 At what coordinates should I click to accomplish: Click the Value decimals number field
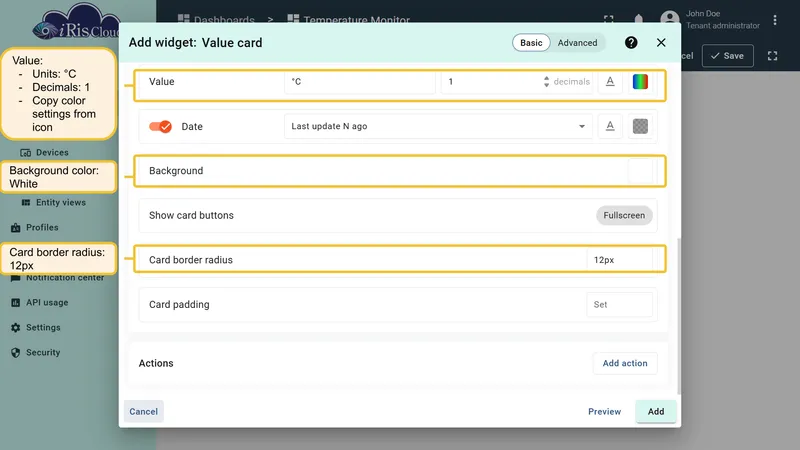pos(493,82)
